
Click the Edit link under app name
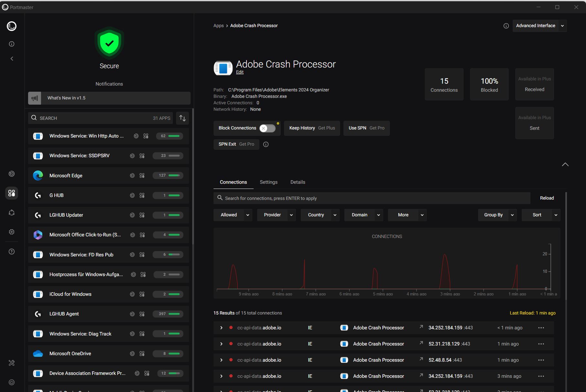click(240, 72)
